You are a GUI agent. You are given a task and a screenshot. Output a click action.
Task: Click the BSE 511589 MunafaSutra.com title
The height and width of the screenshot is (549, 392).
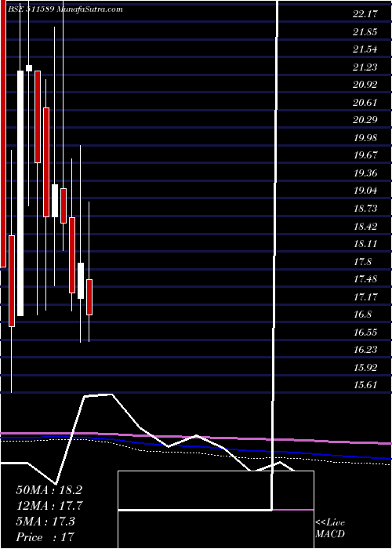tap(65, 9)
